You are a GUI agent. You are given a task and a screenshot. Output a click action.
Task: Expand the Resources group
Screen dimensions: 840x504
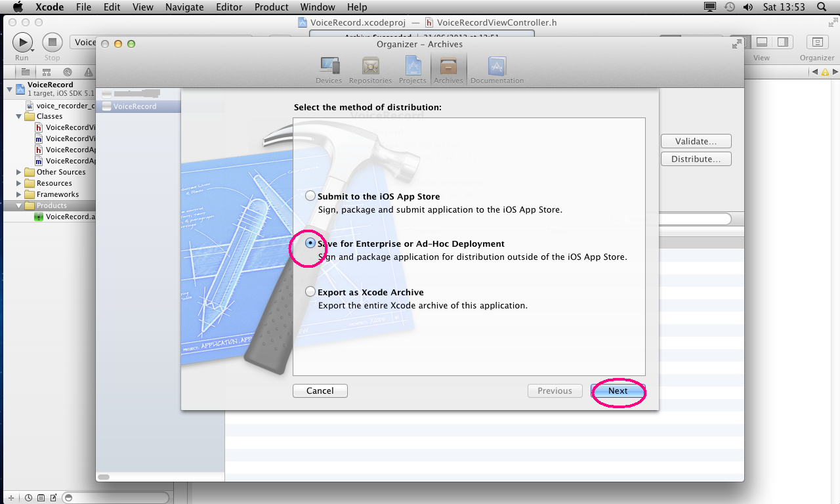(19, 183)
